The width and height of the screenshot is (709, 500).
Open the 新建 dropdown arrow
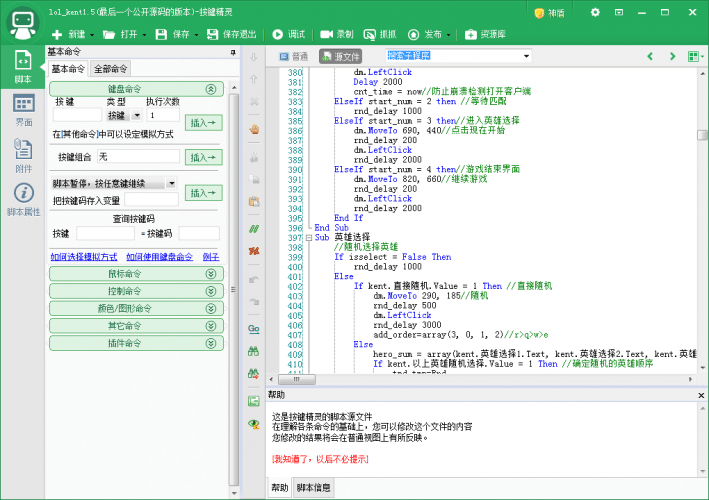92,35
